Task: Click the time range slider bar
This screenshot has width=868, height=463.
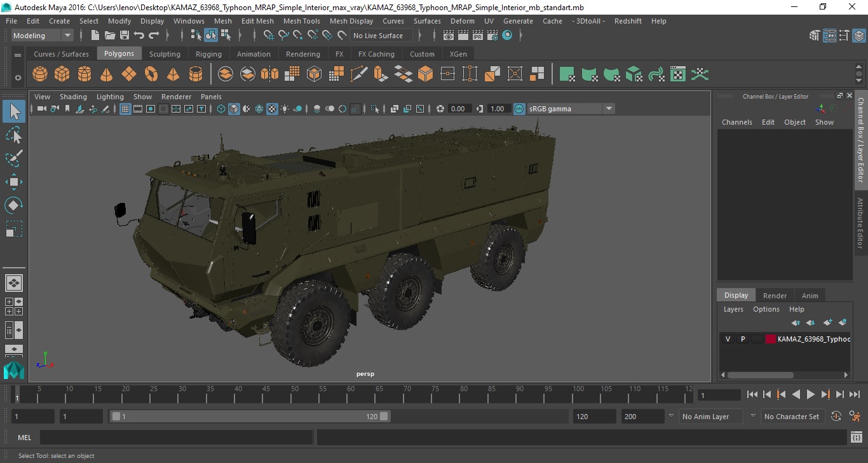Action: pyautogui.click(x=250, y=417)
